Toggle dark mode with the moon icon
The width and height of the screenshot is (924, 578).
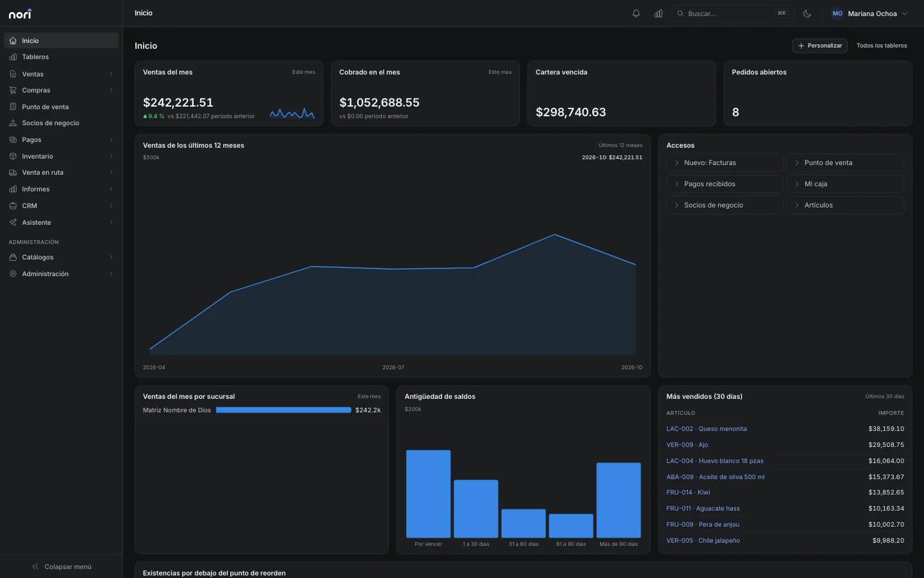tap(807, 13)
